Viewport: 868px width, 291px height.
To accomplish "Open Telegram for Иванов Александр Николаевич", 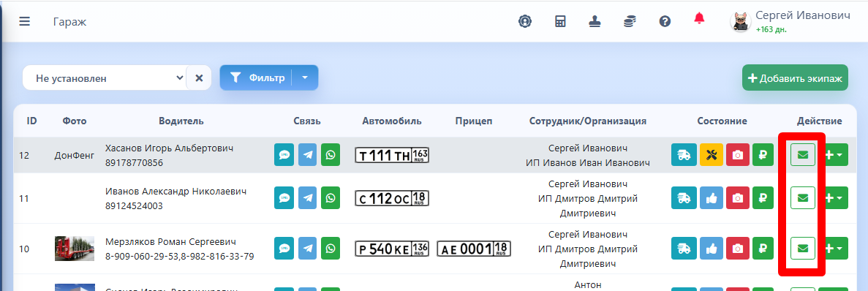I will 307,198.
